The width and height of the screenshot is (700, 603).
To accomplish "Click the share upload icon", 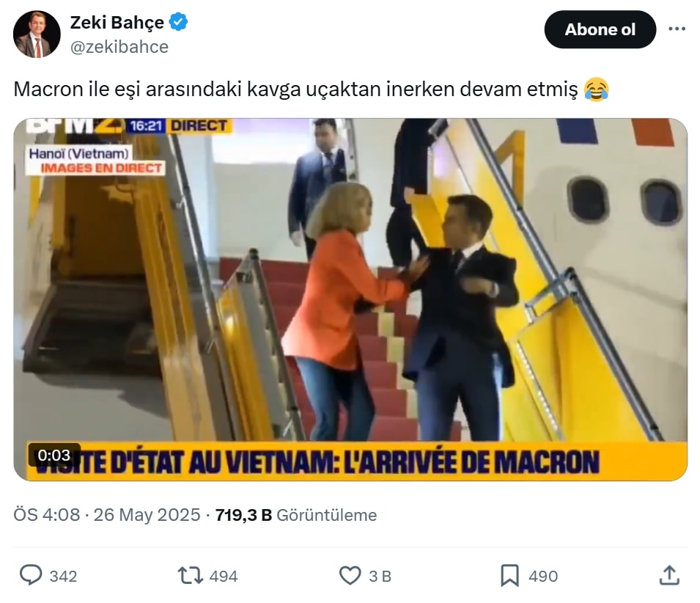I will [669, 575].
